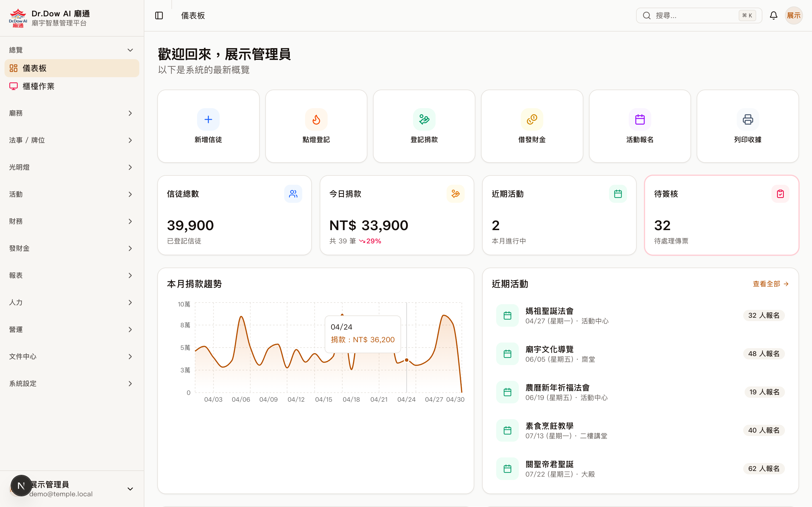Click the 新增信徒 plus icon

[x=208, y=119]
